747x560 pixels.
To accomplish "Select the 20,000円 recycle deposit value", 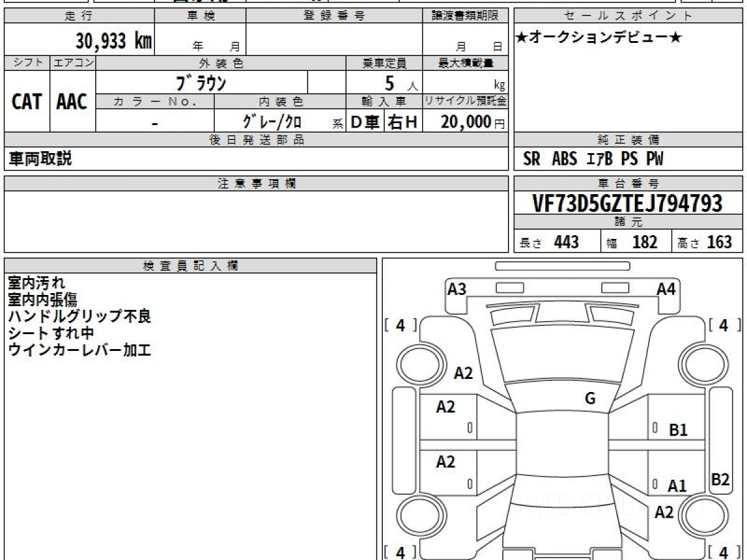I will point(473,122).
